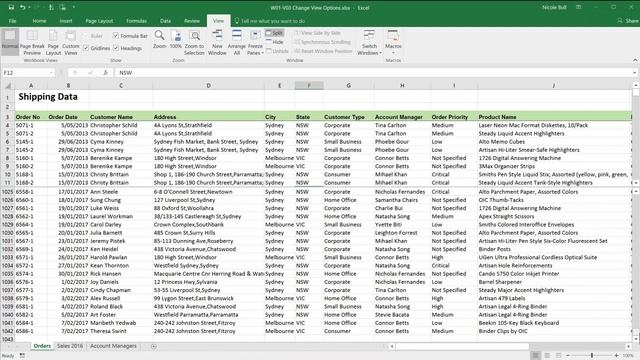The width and height of the screenshot is (640, 360).
Task: Open Switch Windows dropdown
Action: [369, 42]
